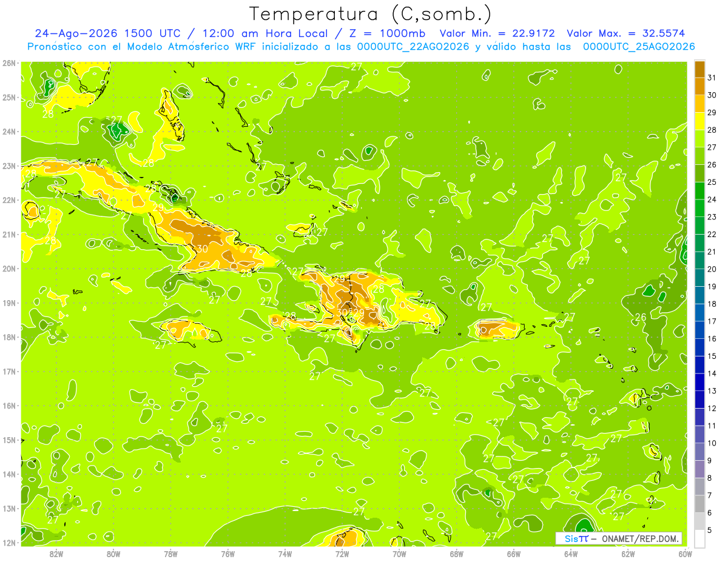
Task: Click the 14N latitude axis label
Action: point(8,474)
